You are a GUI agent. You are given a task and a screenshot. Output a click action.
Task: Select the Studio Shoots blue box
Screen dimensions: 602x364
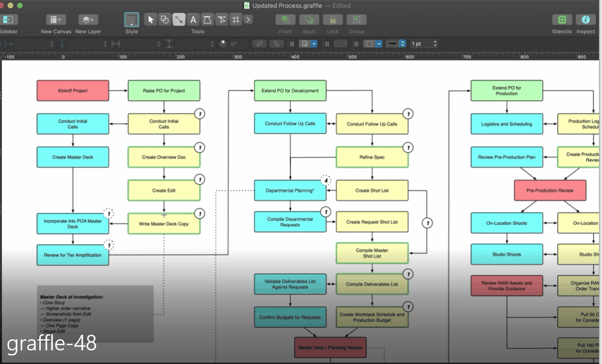point(507,254)
